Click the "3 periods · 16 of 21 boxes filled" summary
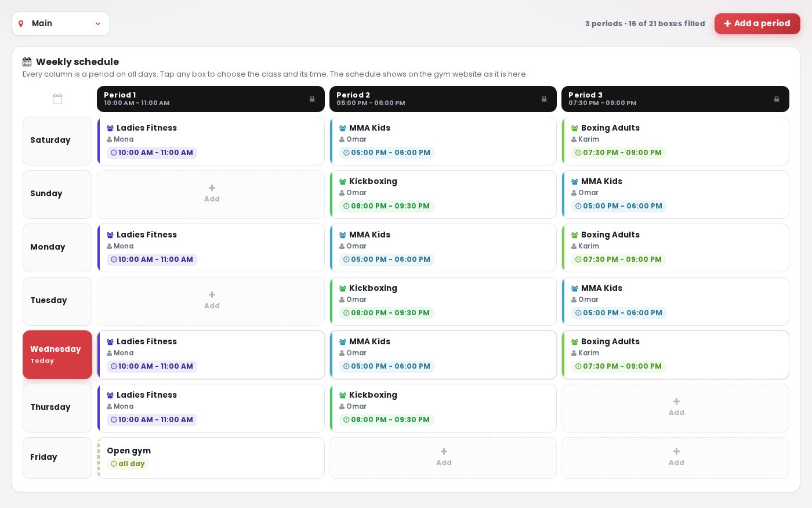The width and height of the screenshot is (812, 508). [x=645, y=24]
